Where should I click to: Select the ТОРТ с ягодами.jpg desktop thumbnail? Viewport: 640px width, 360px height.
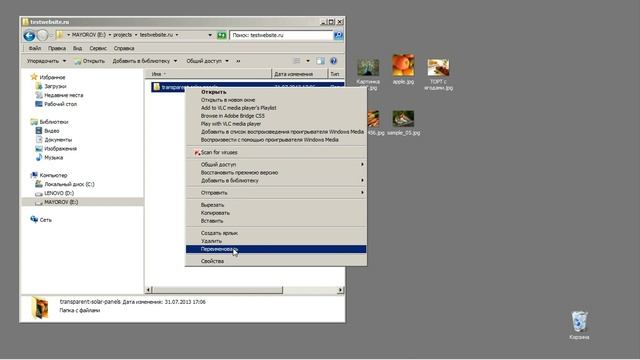tap(438, 74)
